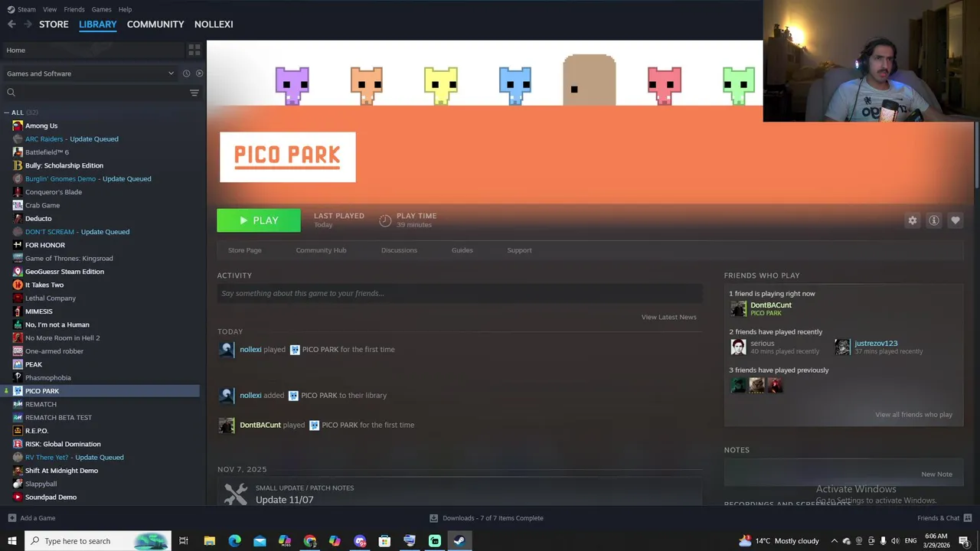Click the activity status input field
Screen dimensions: 980x551
[x=459, y=293]
